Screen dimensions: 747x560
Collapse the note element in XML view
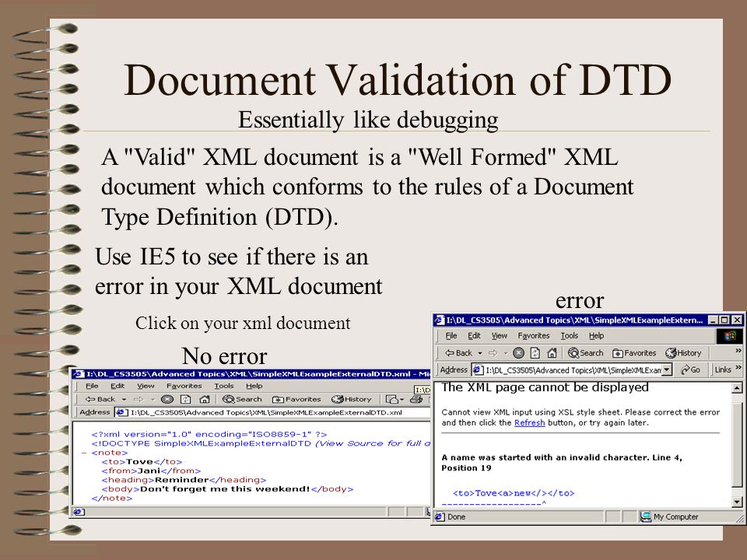pyautogui.click(x=84, y=453)
